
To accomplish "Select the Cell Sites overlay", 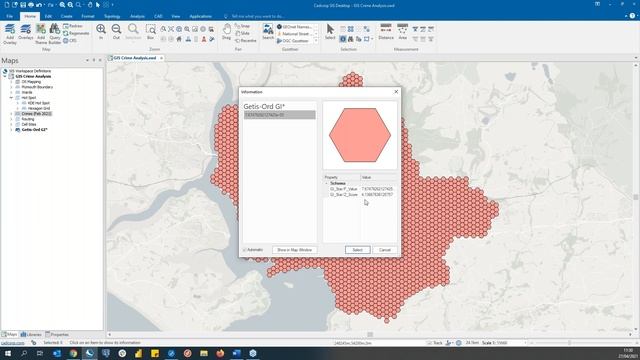I will tap(29, 124).
